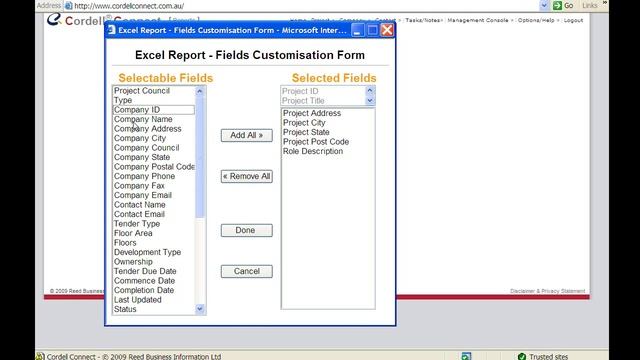640x360 pixels.
Task: Click up arrow of Project ID list
Action: tap(369, 91)
